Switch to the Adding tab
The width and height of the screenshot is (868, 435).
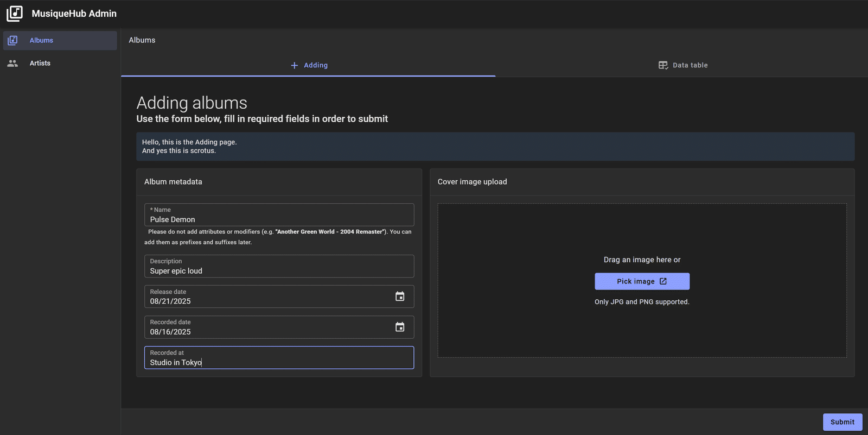click(x=308, y=65)
